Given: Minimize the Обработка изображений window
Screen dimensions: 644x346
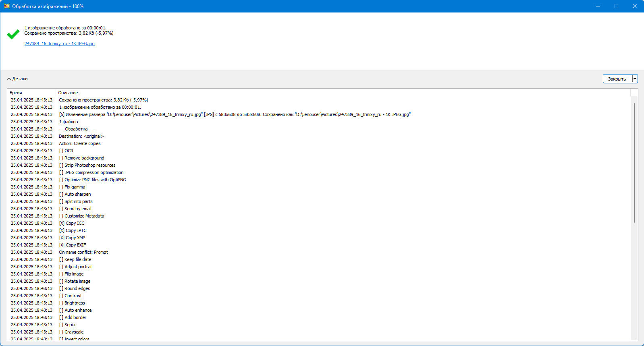Looking at the screenshot, I should (598, 6).
